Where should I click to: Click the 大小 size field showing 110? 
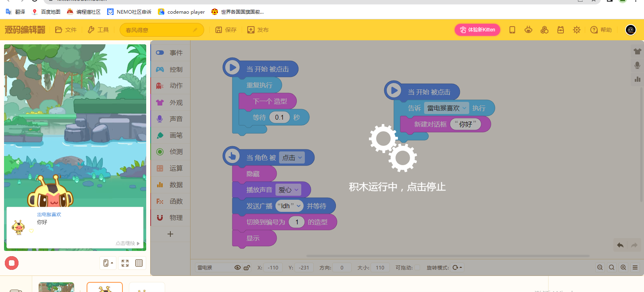click(380, 267)
